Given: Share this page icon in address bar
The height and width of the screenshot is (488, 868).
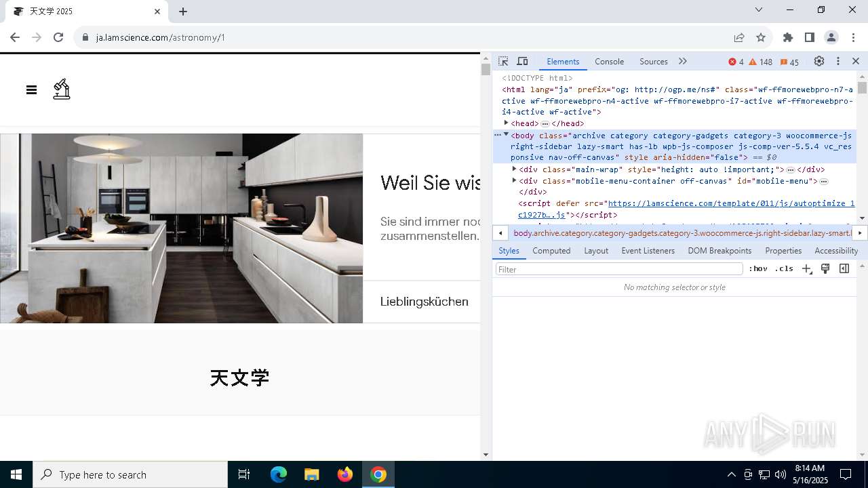Looking at the screenshot, I should click(739, 37).
